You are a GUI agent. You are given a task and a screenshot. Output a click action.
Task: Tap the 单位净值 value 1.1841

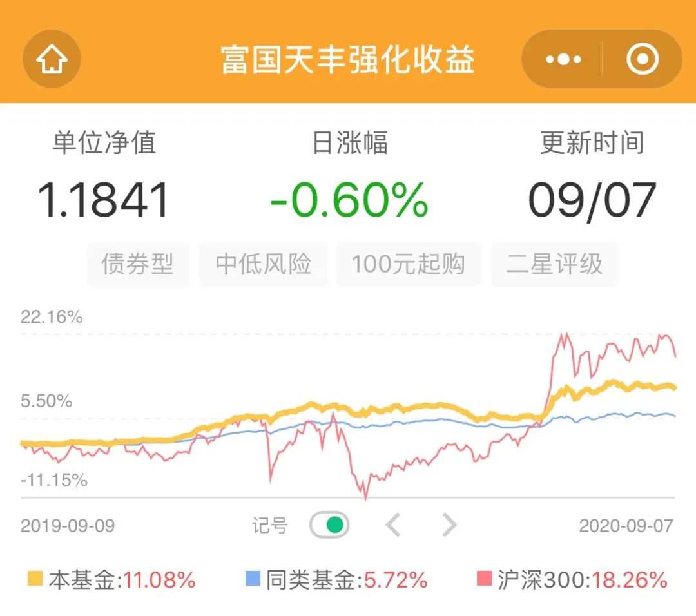coord(104,199)
